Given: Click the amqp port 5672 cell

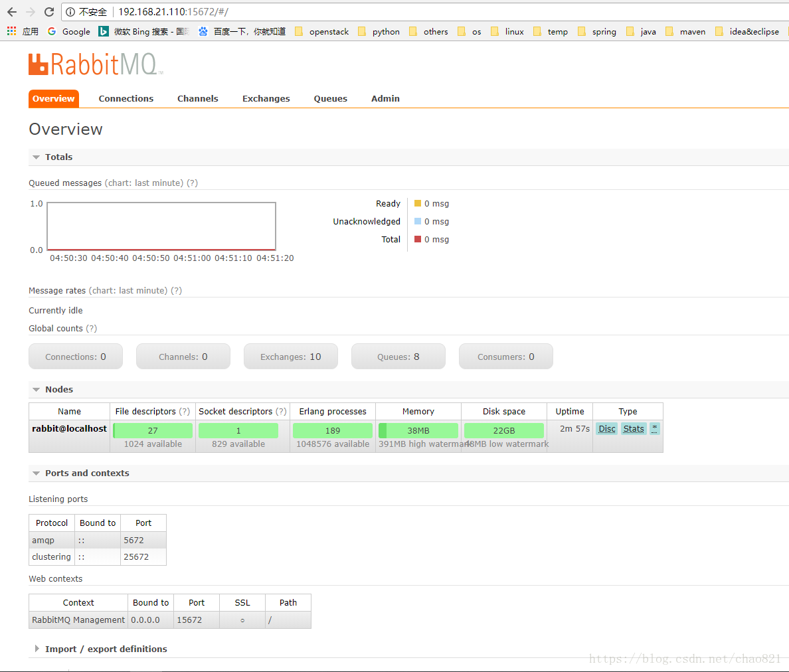Looking at the screenshot, I should 143,541.
